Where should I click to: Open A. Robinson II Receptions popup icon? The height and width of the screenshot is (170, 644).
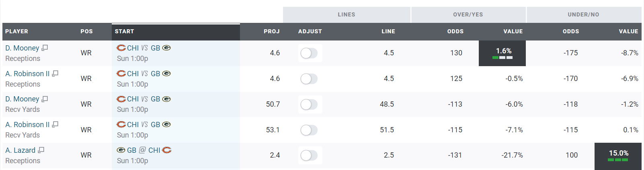point(55,73)
